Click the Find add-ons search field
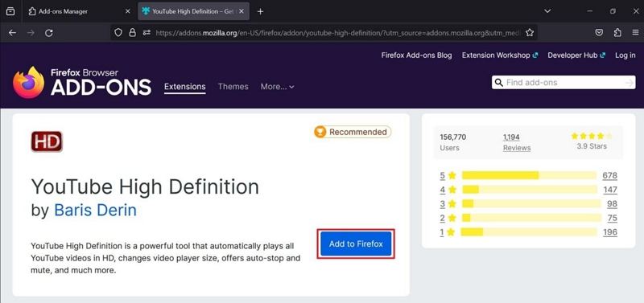Image resolution: width=644 pixels, height=303 pixels. tap(563, 83)
